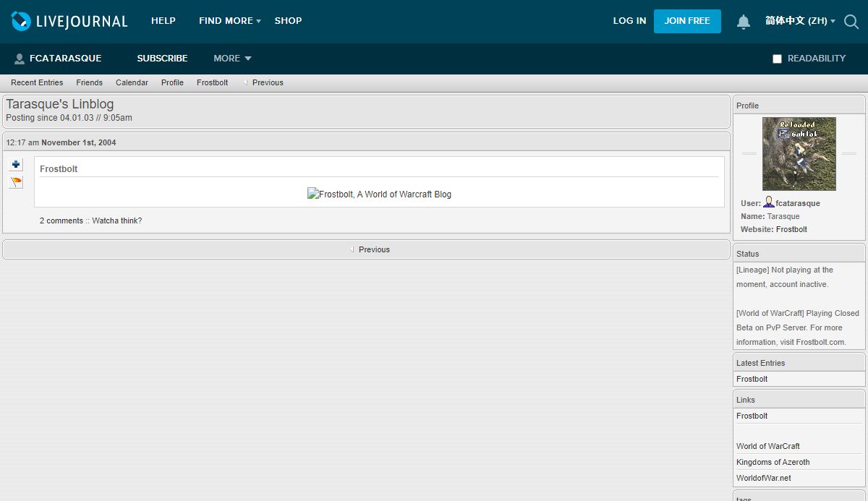
Task: Open the Tarasque's Linblog title
Action: 60,104
